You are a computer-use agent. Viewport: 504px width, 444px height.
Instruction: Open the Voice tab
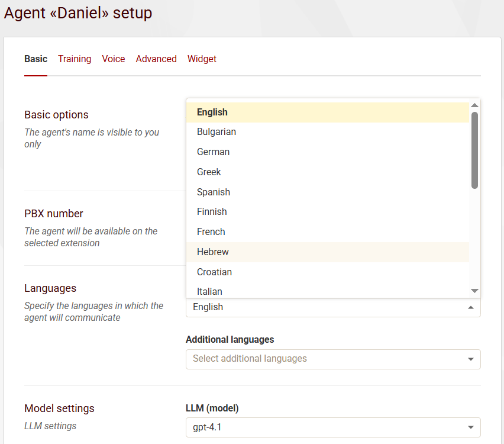coord(113,59)
